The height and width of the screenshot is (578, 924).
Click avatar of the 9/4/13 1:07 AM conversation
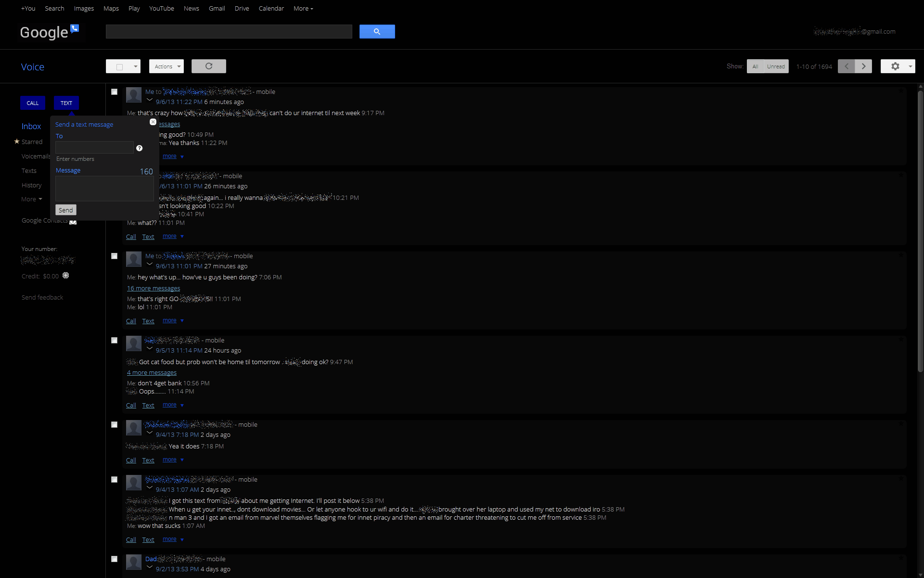click(x=134, y=483)
